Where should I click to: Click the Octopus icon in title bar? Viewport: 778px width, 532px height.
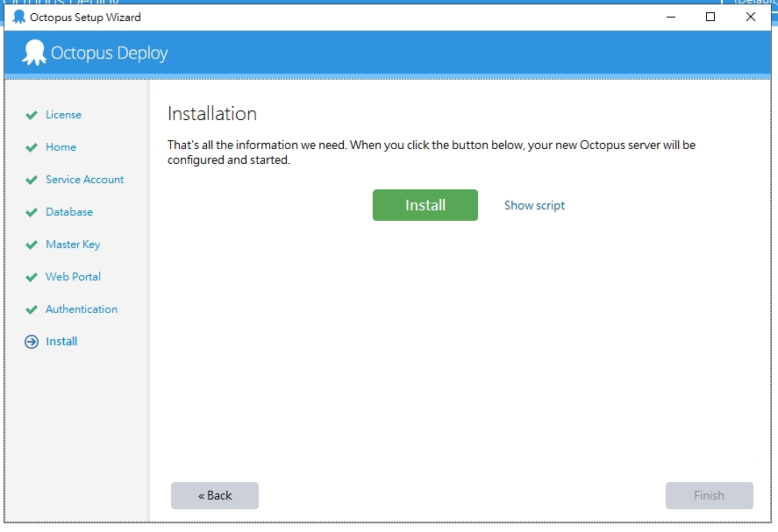tap(18, 17)
